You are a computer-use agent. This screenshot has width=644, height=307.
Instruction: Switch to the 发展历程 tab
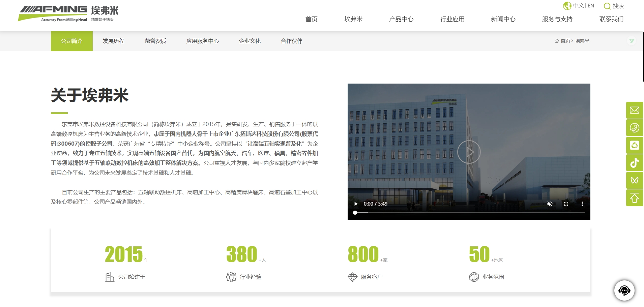[114, 41]
